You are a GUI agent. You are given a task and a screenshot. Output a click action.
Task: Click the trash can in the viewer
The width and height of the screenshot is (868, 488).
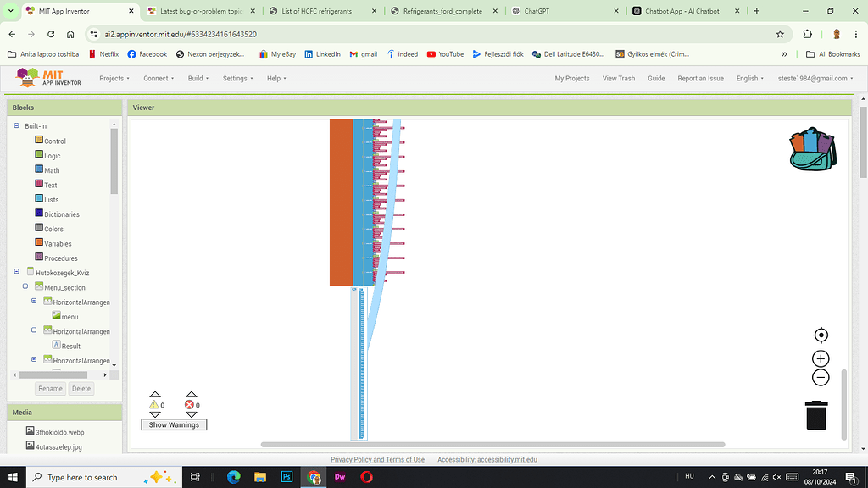[816, 415]
